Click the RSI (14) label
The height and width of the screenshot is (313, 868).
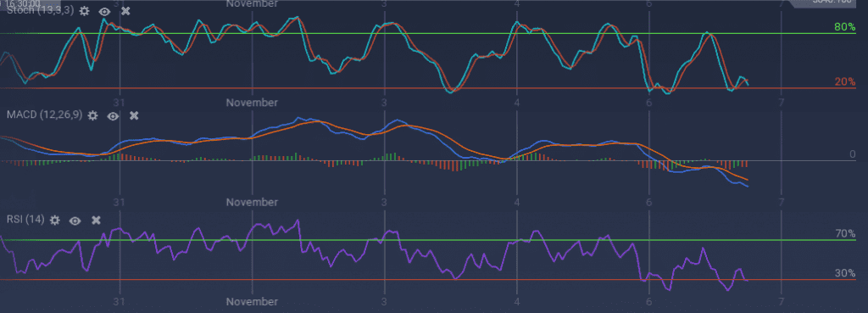25,220
